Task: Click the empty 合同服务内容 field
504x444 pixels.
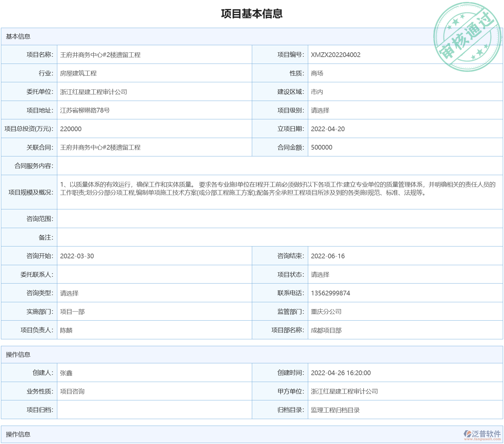Action: click(280, 166)
